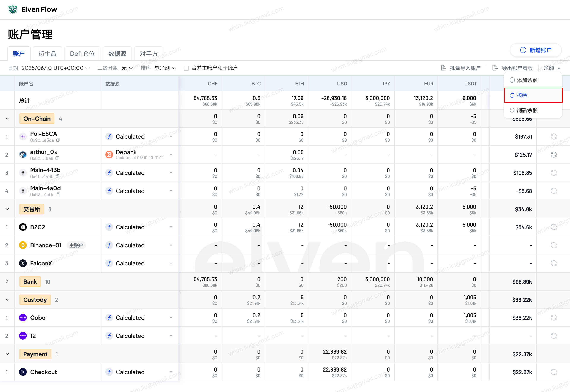
Task: Click the 新增账户 button
Action: (x=536, y=50)
